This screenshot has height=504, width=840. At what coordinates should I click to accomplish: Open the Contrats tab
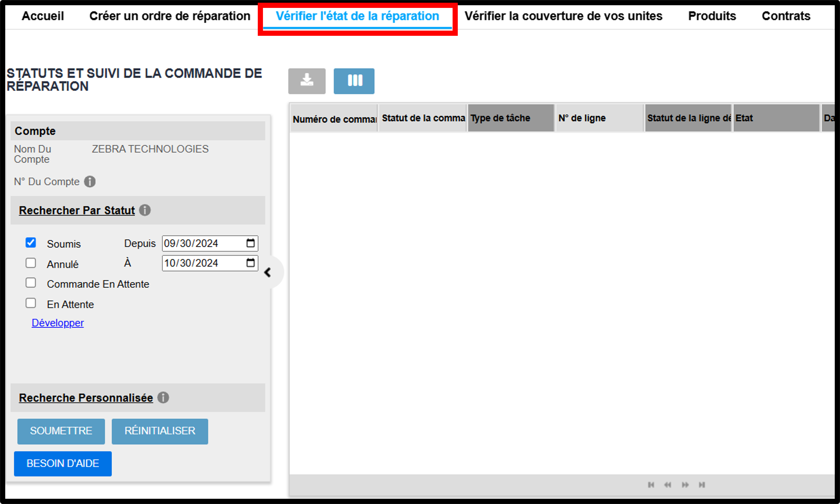786,16
